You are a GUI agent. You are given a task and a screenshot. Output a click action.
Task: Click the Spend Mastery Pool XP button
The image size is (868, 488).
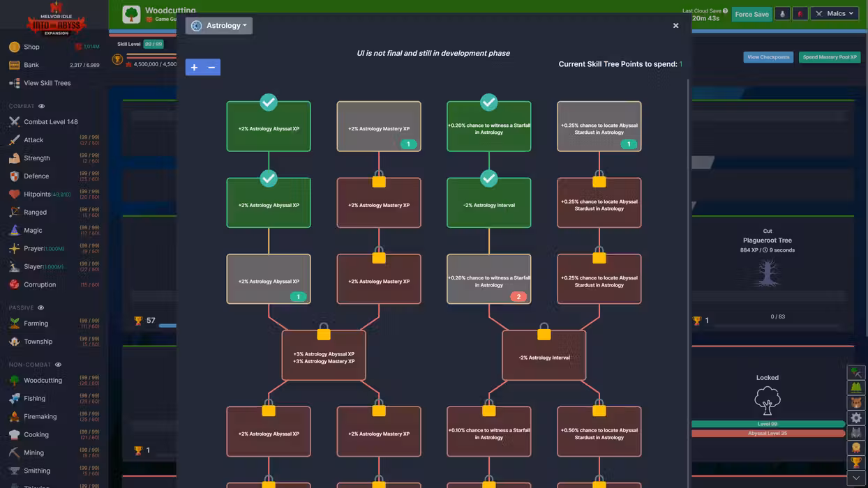tap(829, 57)
